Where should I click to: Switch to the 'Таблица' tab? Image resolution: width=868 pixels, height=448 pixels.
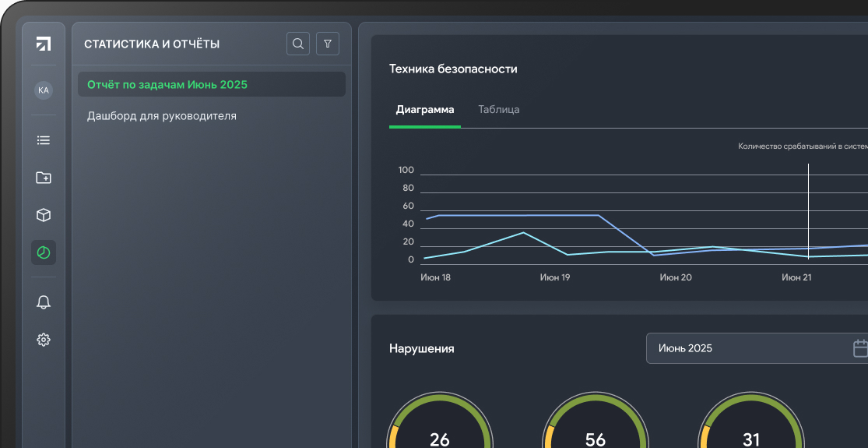coord(498,110)
